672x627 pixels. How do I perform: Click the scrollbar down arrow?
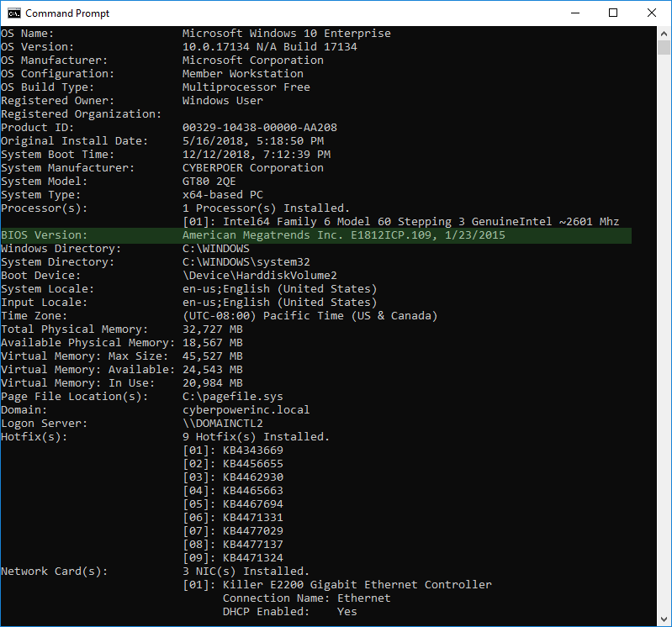coord(664,619)
